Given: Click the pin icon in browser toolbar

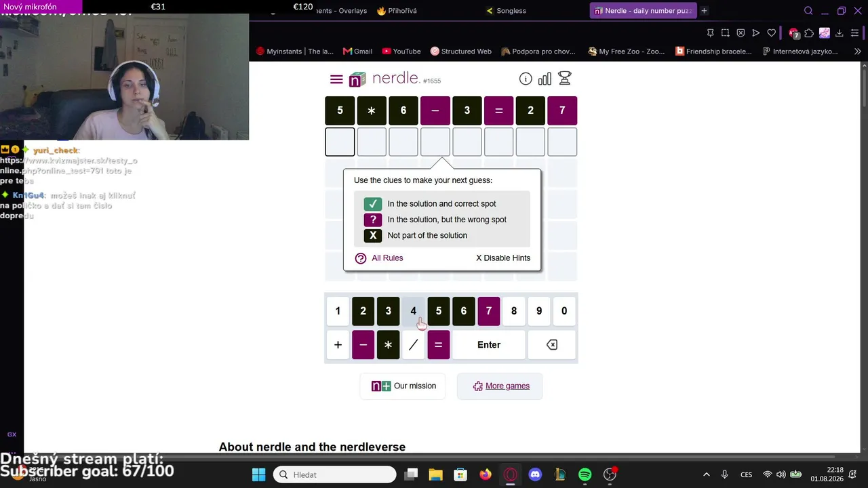Looking at the screenshot, I should 710,33.
